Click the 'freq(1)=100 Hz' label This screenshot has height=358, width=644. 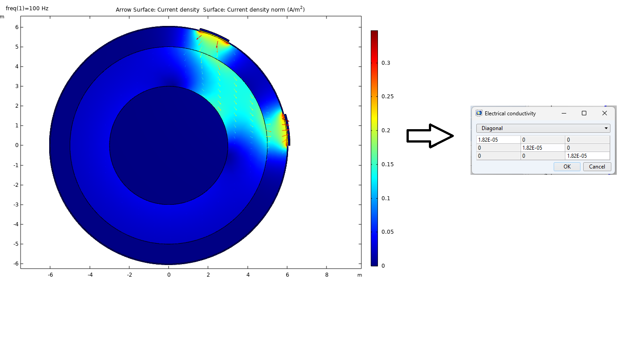click(x=27, y=8)
